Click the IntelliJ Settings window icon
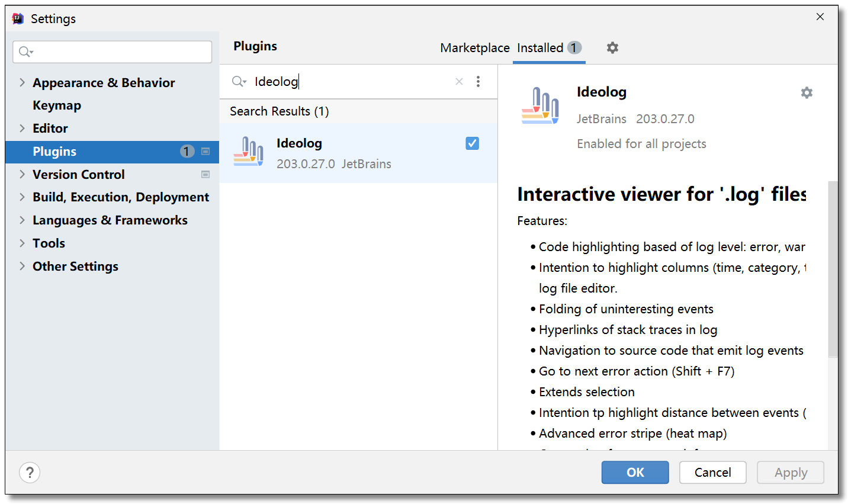 [18, 18]
